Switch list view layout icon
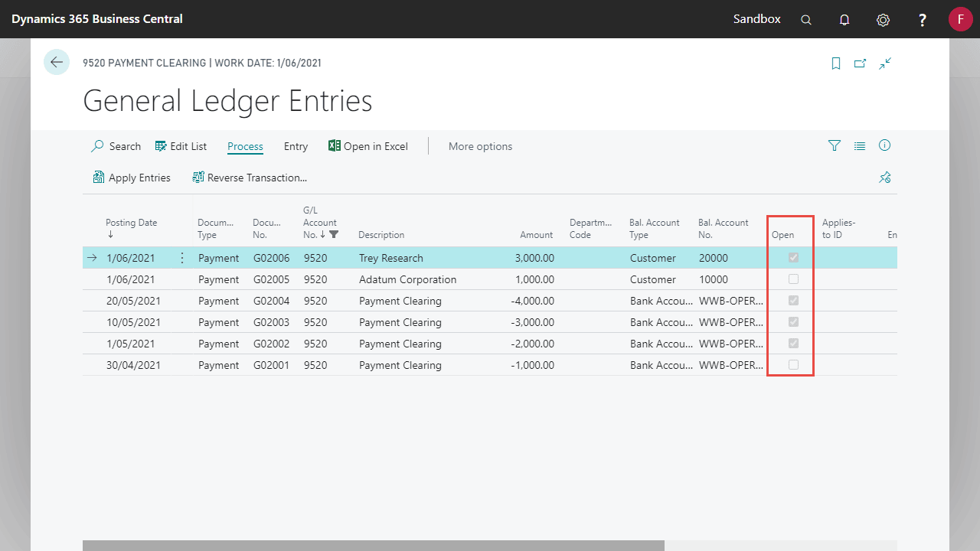The image size is (980, 551). [x=860, y=145]
